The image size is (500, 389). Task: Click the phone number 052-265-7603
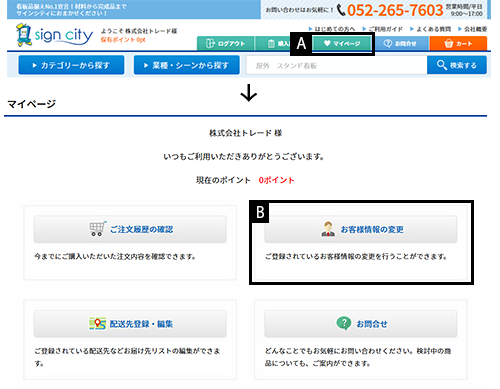point(395,10)
